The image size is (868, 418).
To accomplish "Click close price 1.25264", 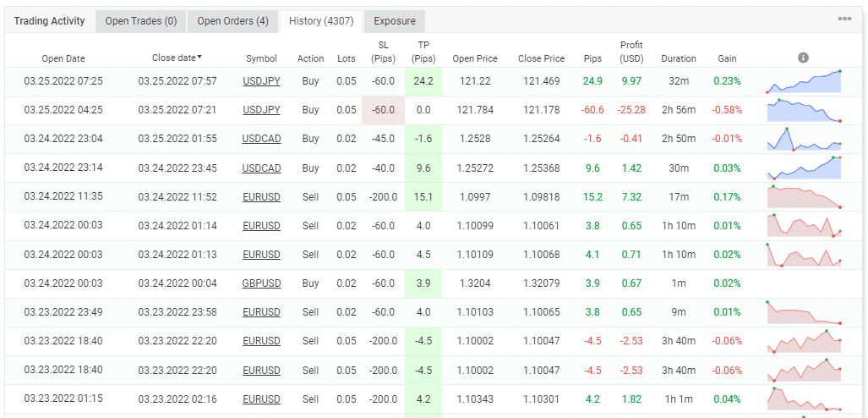I will pos(542,139).
